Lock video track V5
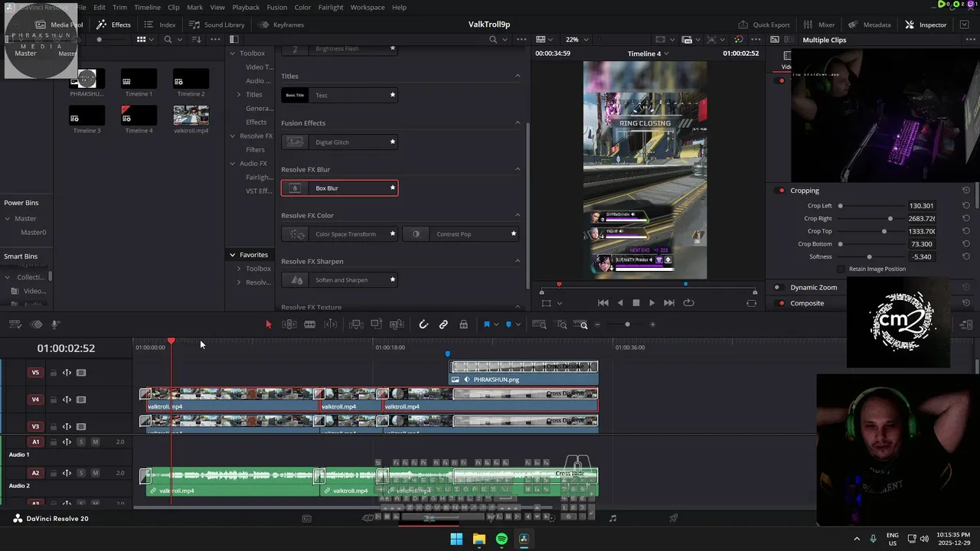Screen dimensions: 980x551 click(x=54, y=373)
